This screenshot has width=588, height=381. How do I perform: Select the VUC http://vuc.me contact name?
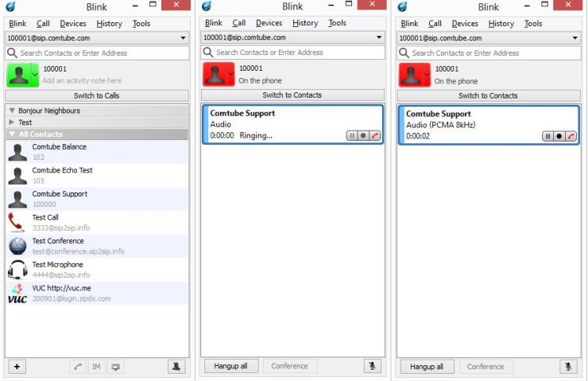pyautogui.click(x=61, y=288)
